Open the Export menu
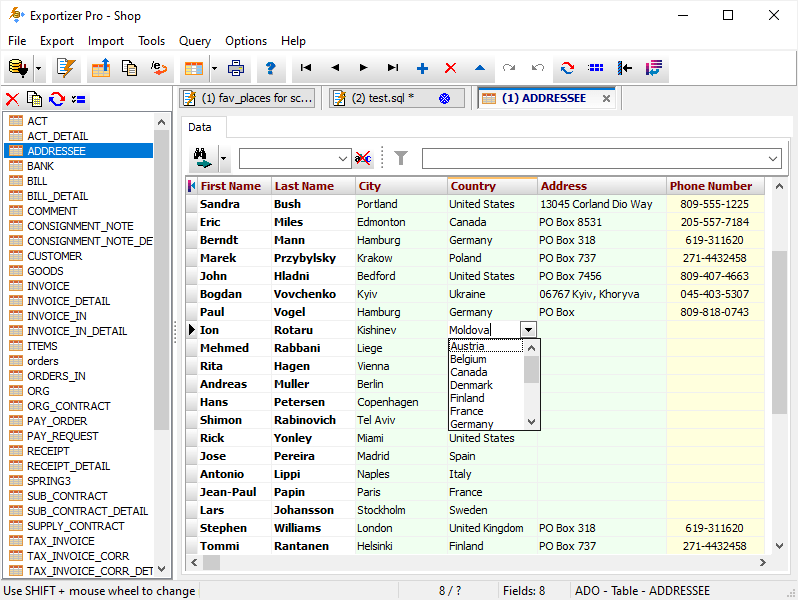 [57, 41]
